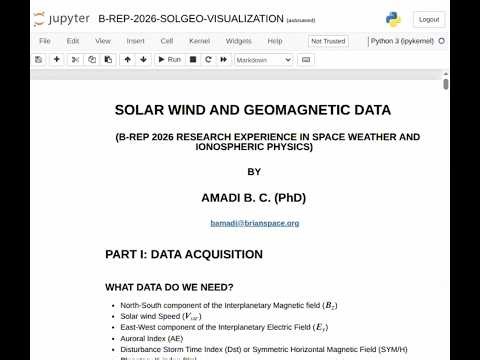
Task: Click the Solar wind Speed bullet
Action: [161, 316]
